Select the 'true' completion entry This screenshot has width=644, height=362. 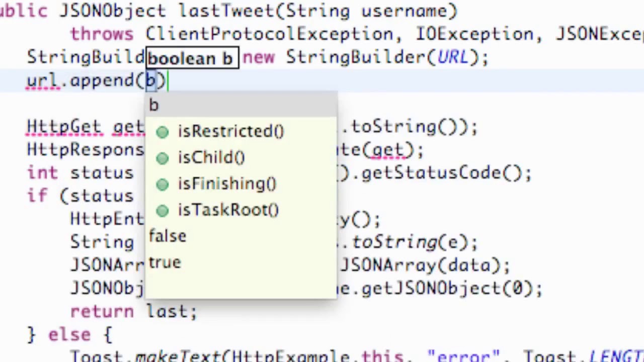(x=240, y=262)
